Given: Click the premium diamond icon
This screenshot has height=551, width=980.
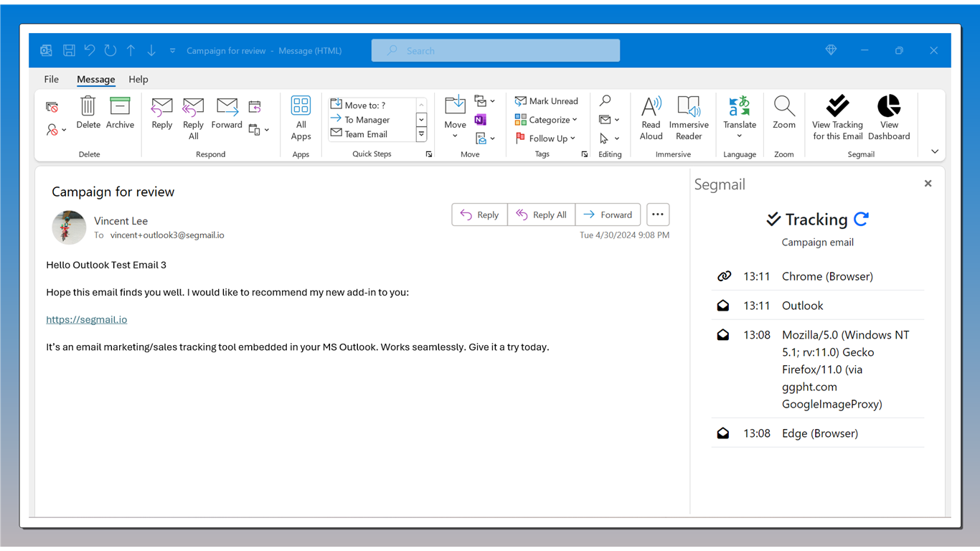Looking at the screenshot, I should click(x=831, y=50).
